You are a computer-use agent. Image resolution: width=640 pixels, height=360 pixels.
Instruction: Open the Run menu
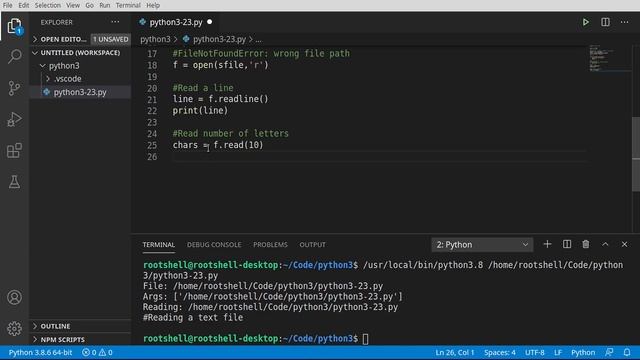(x=104, y=5)
